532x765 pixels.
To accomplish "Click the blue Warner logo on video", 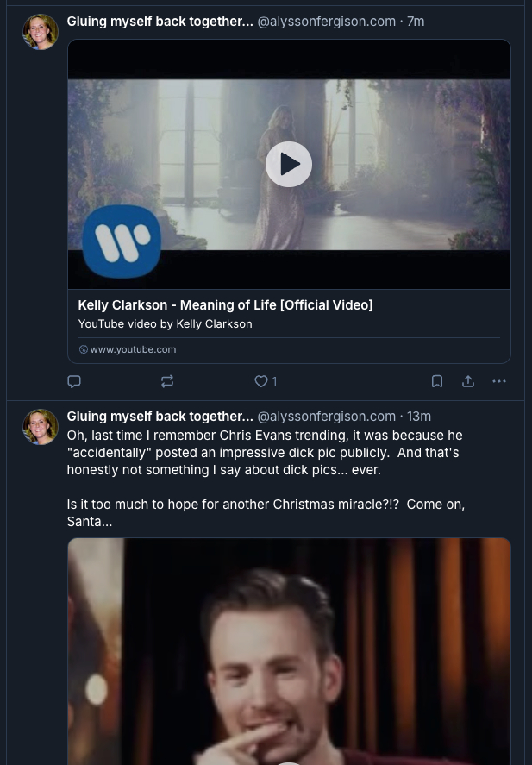I will [122, 241].
